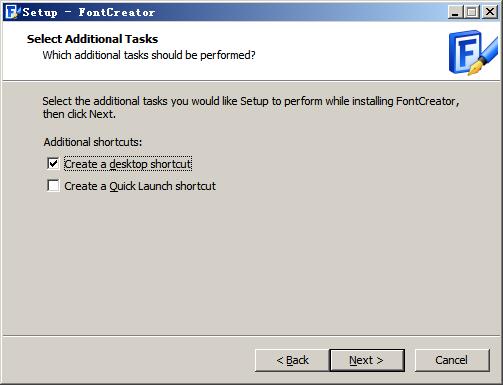This screenshot has height=385, width=503.
Task: Go to the previous step with Back
Action: point(292,360)
